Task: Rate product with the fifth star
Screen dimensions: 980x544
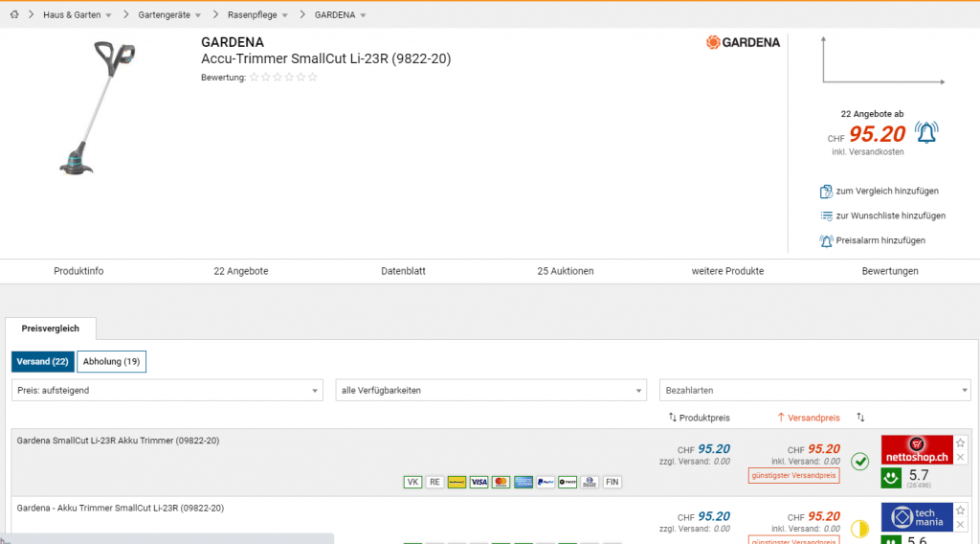Action: (x=301, y=78)
